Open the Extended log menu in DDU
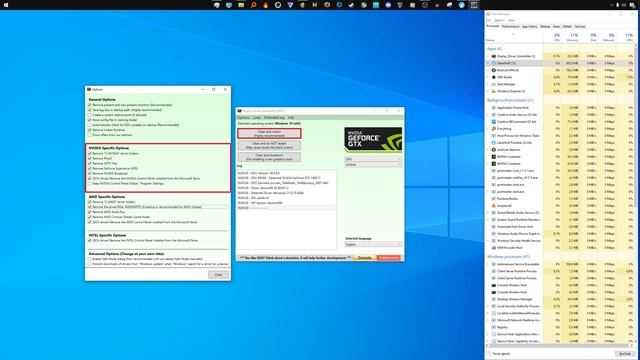 click(x=274, y=118)
